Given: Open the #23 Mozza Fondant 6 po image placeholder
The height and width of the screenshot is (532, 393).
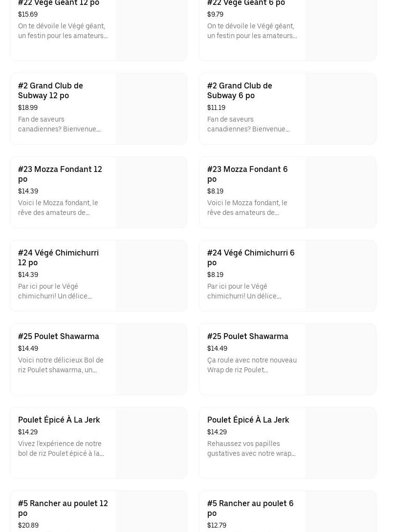Looking at the screenshot, I should [x=341, y=192].
